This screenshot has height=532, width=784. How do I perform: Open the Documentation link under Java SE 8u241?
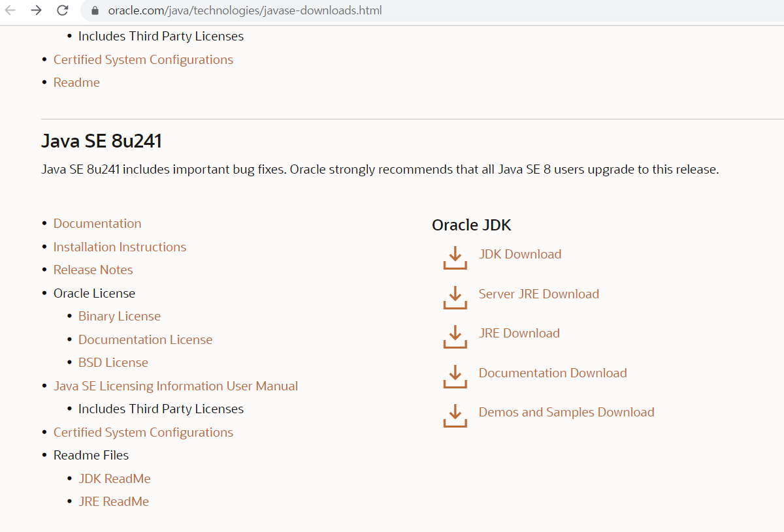[97, 224]
